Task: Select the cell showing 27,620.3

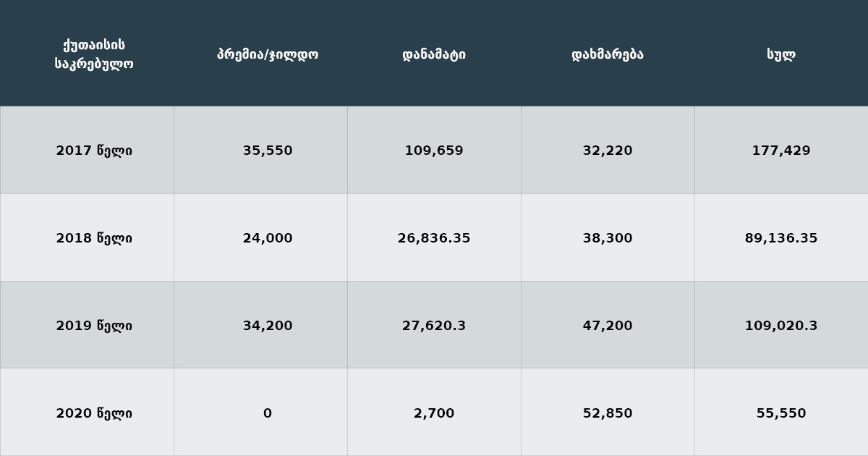Action: pos(434,326)
